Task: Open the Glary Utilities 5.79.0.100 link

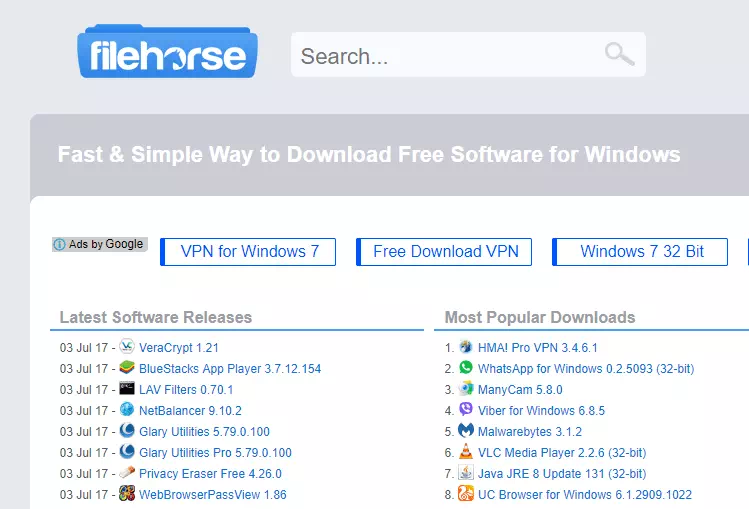Action: pos(204,432)
